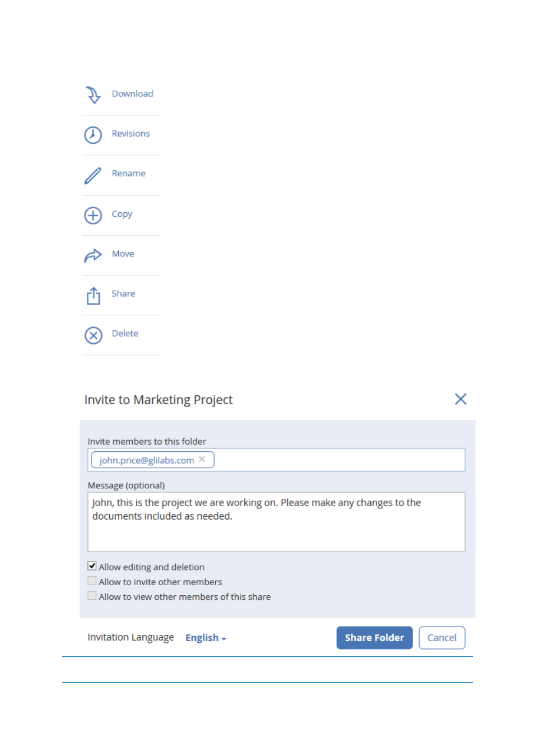Uncheck Allow editing and deletion
535x756 pixels.
pos(92,566)
